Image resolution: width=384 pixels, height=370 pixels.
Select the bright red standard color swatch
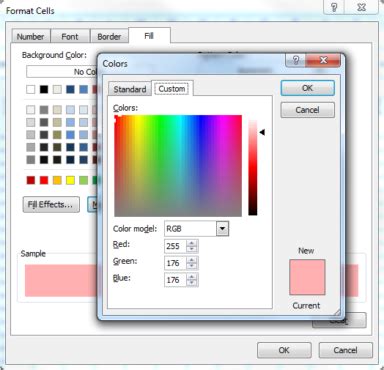click(44, 180)
